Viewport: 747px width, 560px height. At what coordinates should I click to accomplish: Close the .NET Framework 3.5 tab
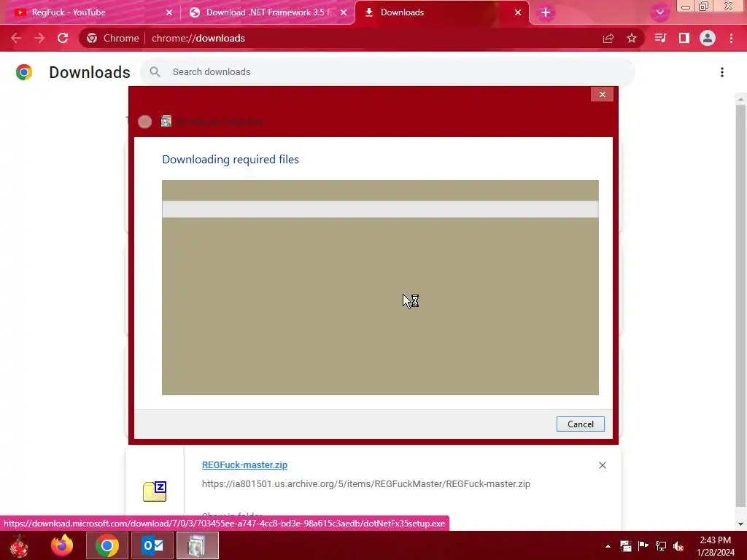(344, 12)
